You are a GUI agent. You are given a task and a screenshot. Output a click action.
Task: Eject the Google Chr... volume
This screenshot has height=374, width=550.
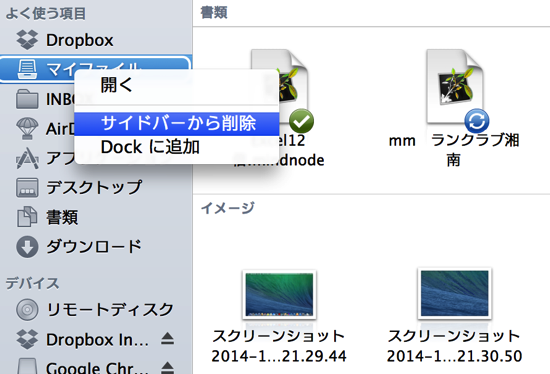pyautogui.click(x=168, y=367)
